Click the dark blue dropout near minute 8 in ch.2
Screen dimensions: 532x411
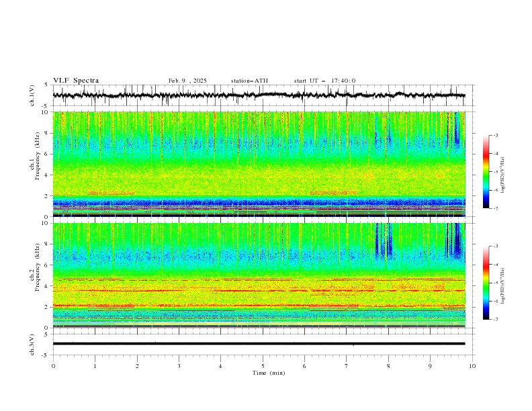pos(384,240)
